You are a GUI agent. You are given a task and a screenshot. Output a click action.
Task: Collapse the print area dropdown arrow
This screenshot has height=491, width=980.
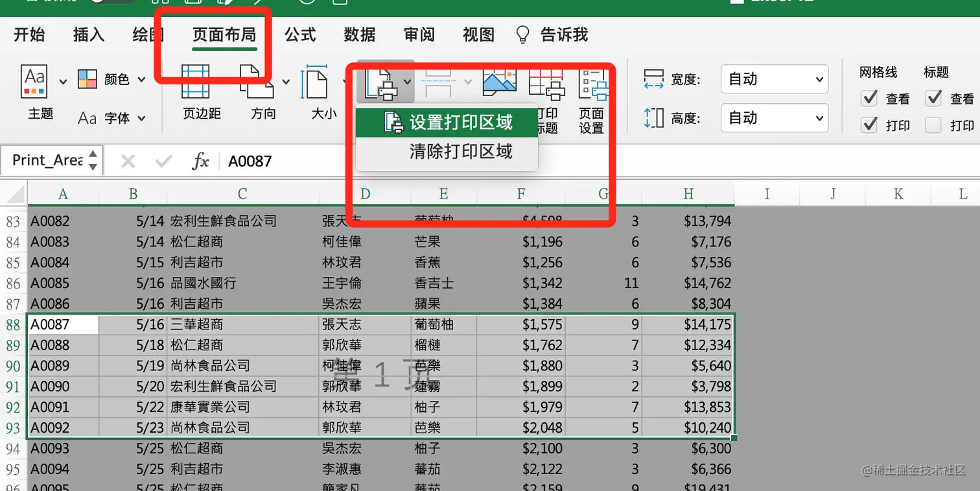407,82
